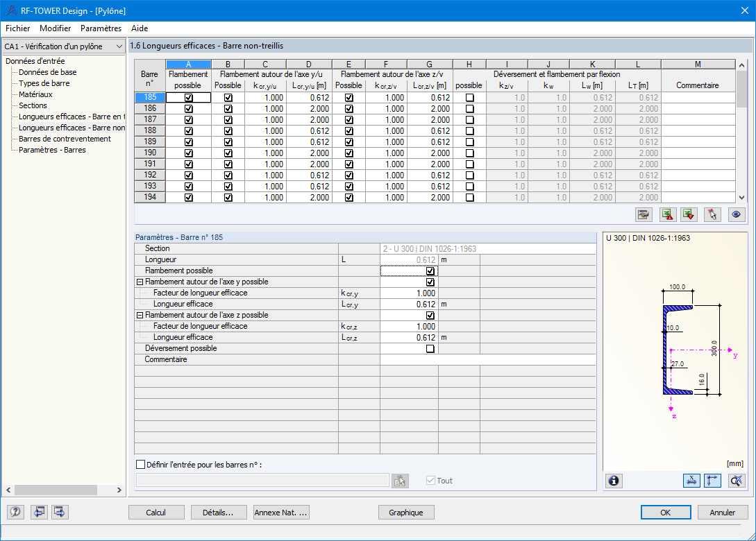Click the Excel export icon with red arrow up
This screenshot has height=541, width=756.
point(667,215)
